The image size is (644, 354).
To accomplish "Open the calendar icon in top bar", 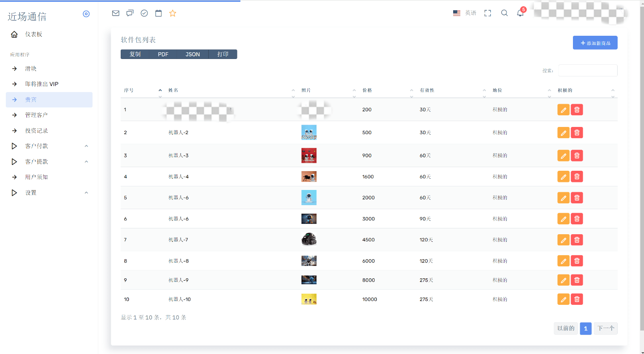I will pos(159,13).
